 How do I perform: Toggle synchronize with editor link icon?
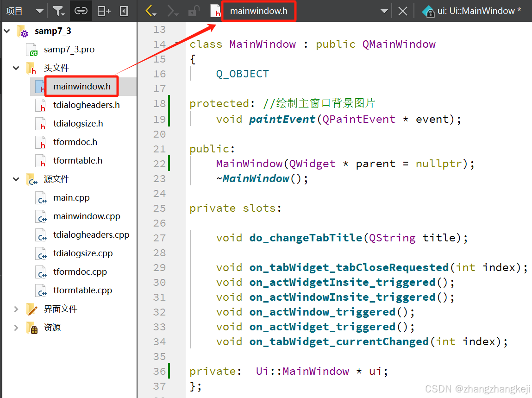click(x=81, y=11)
